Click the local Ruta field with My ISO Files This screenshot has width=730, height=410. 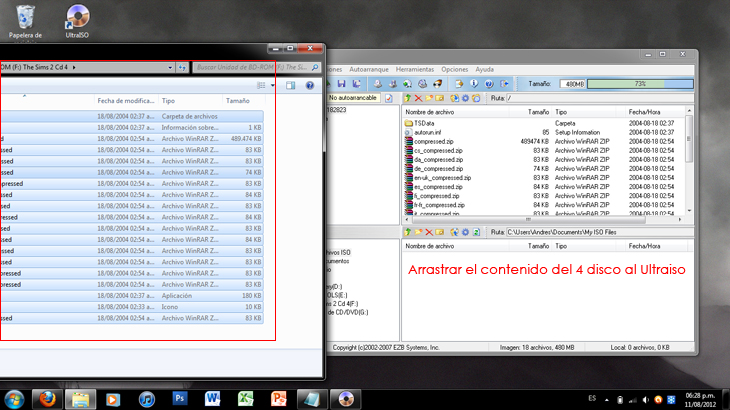click(600, 232)
